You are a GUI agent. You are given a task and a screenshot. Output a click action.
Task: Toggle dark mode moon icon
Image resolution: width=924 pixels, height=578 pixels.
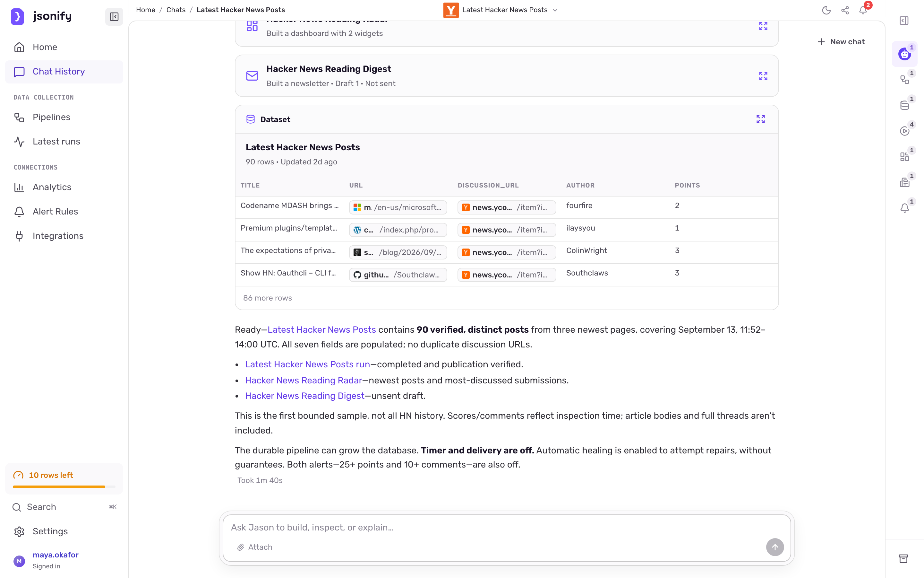coord(826,10)
